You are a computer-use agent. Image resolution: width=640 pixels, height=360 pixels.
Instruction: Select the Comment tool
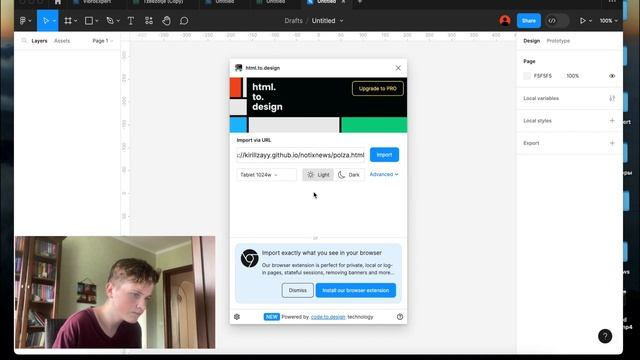point(184,21)
